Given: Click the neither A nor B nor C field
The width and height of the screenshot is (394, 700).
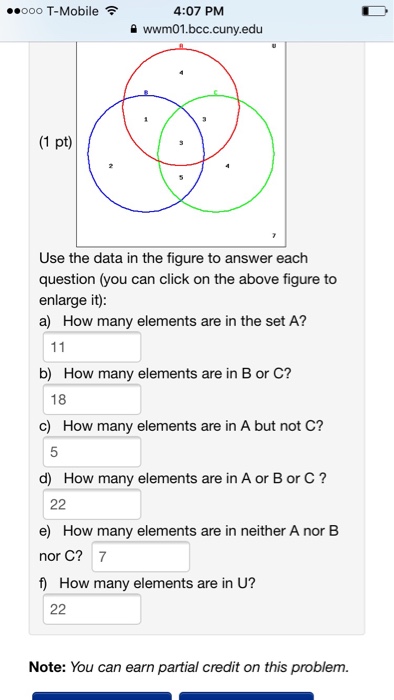Looking at the screenshot, I should (141, 556).
